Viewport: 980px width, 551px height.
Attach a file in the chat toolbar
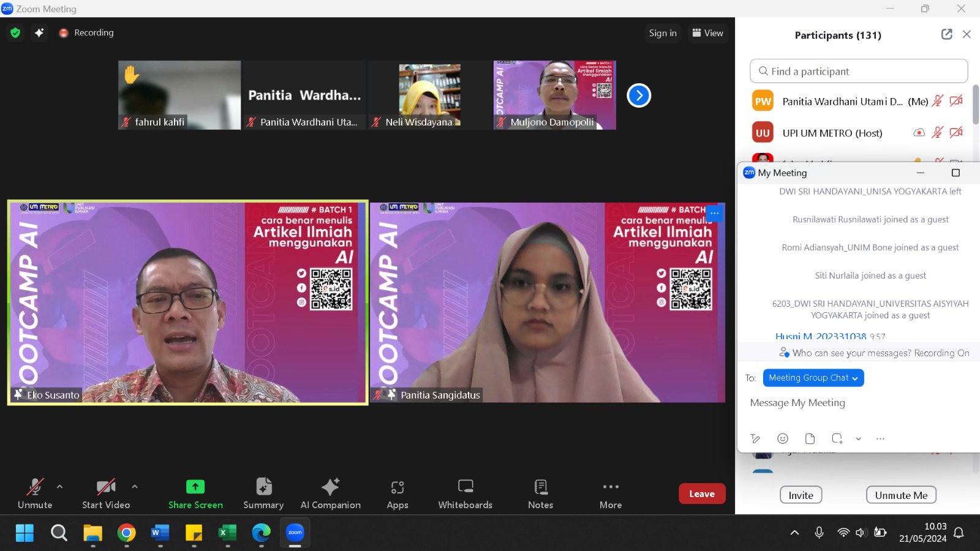810,438
